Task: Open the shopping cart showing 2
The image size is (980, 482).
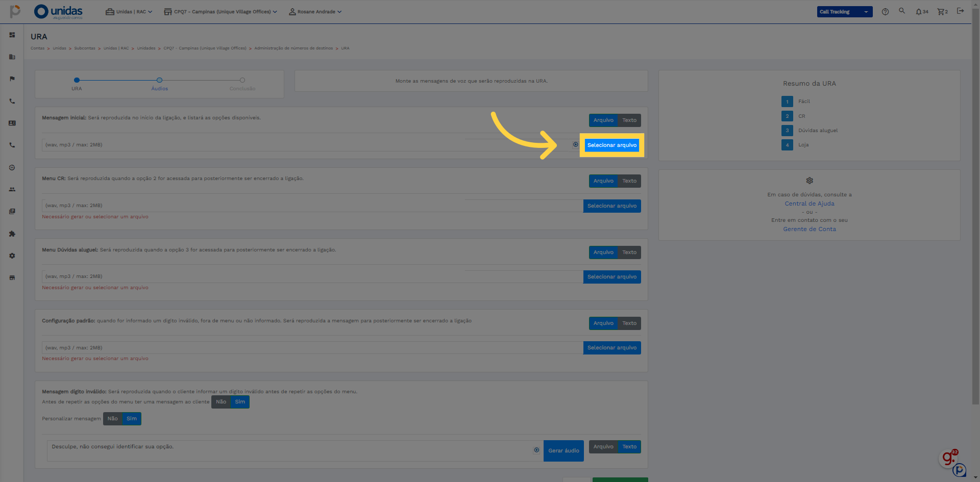Action: 942,12
